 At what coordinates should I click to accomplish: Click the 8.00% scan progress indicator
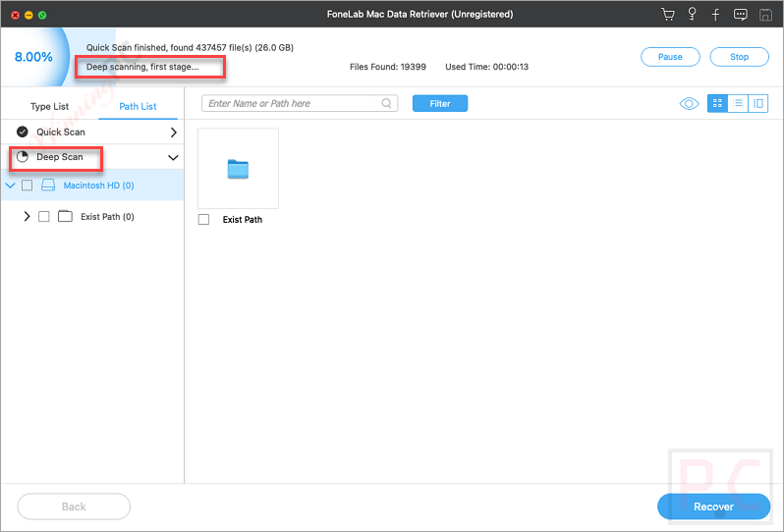[x=33, y=57]
